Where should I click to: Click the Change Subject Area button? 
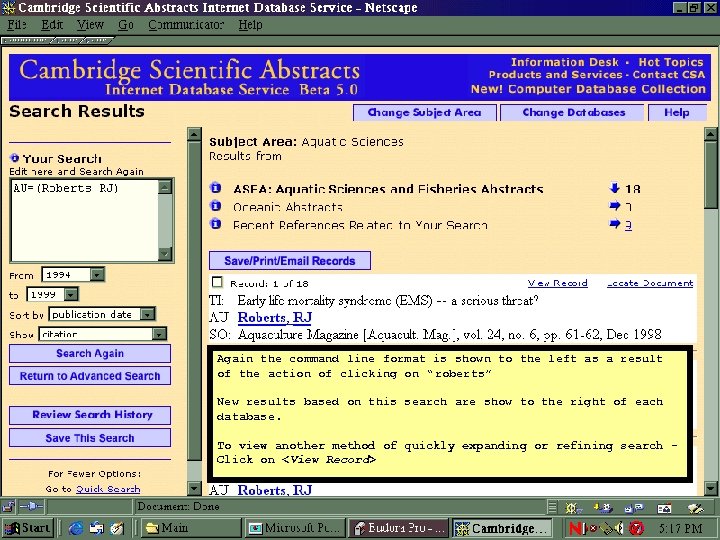425,112
